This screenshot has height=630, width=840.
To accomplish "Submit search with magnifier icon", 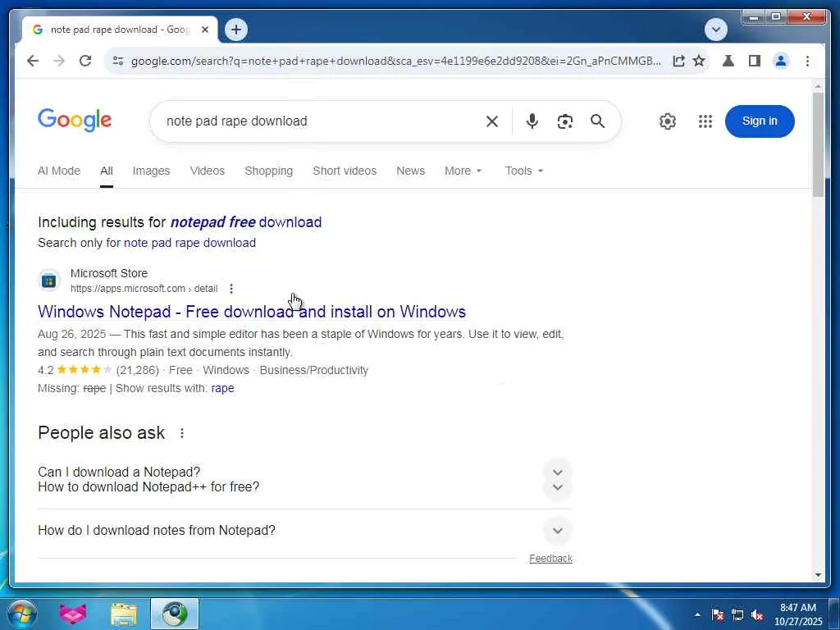I will [597, 121].
